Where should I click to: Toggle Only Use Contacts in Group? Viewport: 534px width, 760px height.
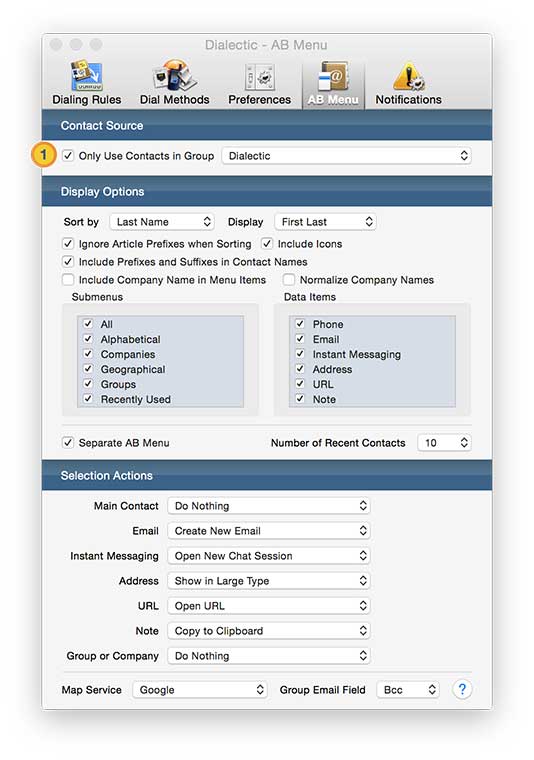coord(68,156)
